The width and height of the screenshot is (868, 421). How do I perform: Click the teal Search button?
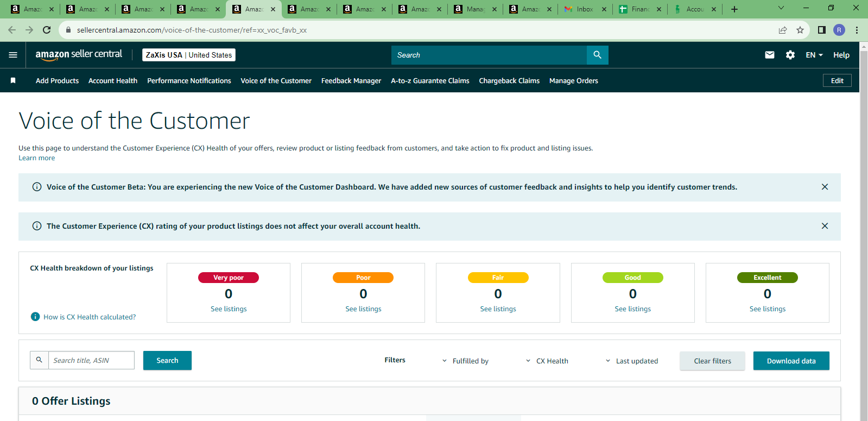tap(167, 360)
